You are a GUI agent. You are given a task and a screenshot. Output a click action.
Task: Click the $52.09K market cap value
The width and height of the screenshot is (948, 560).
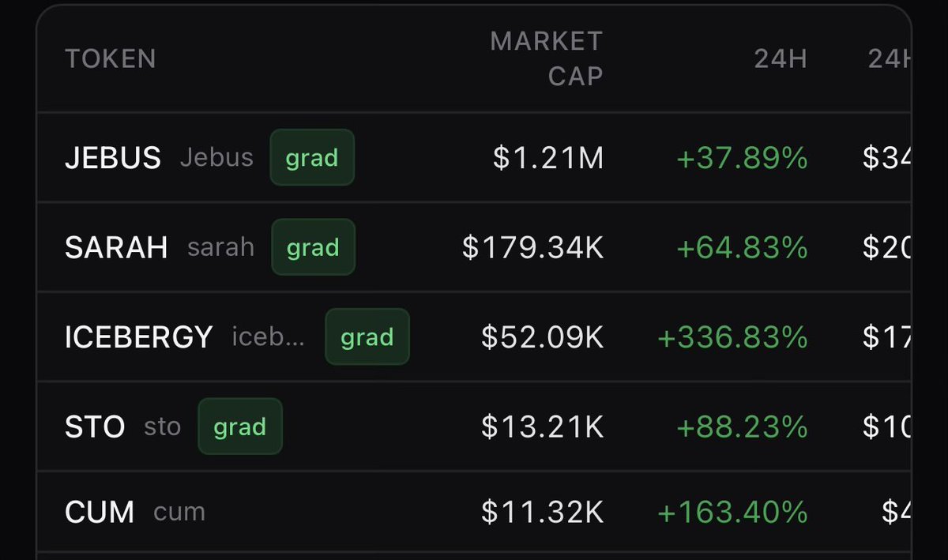point(543,338)
